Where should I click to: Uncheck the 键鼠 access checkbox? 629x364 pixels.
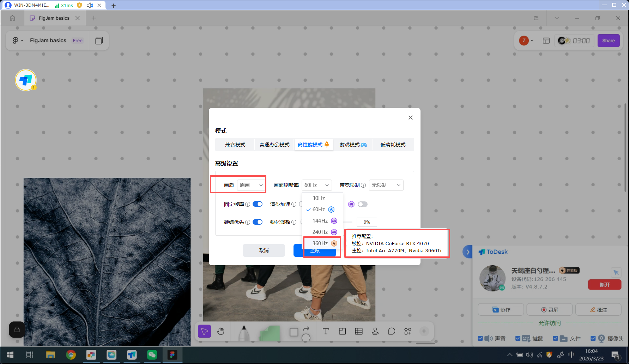[x=518, y=338]
